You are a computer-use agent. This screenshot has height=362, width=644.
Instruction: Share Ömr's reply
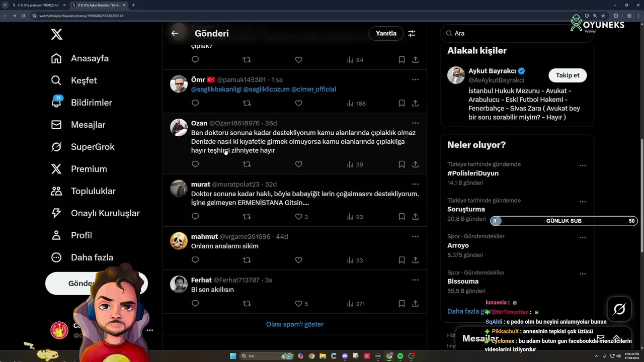pyautogui.click(x=415, y=103)
